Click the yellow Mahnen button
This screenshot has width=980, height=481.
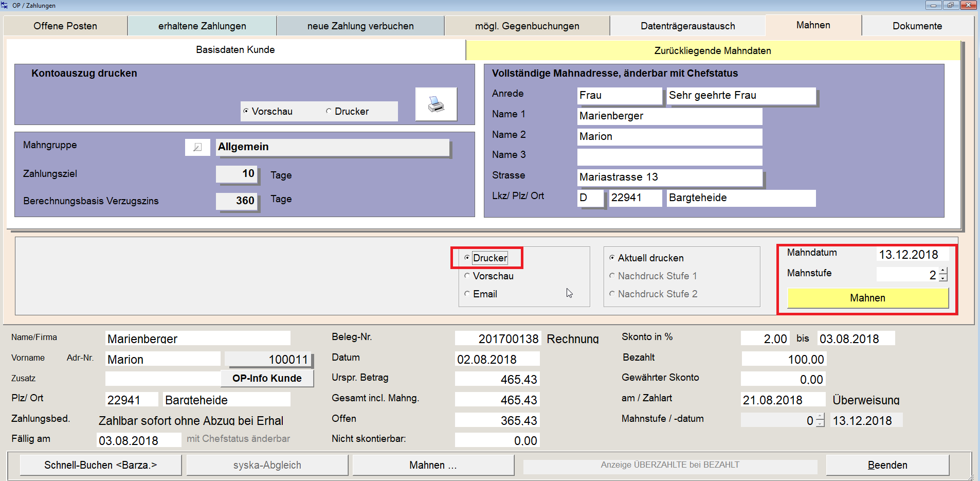(x=867, y=298)
